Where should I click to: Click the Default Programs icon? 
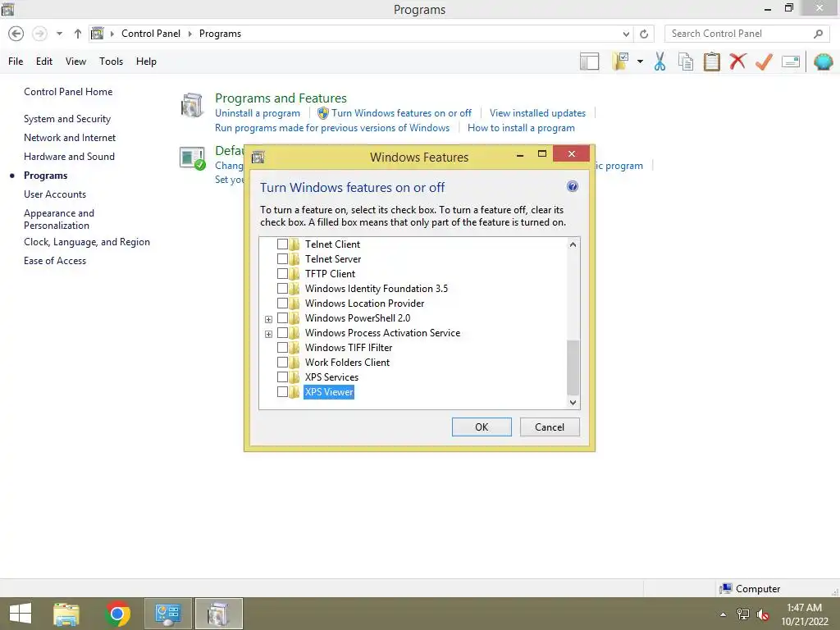coord(192,158)
